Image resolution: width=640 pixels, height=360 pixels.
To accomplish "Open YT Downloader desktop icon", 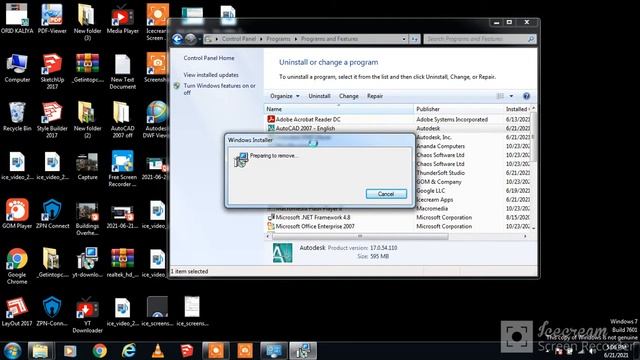I will (87, 314).
